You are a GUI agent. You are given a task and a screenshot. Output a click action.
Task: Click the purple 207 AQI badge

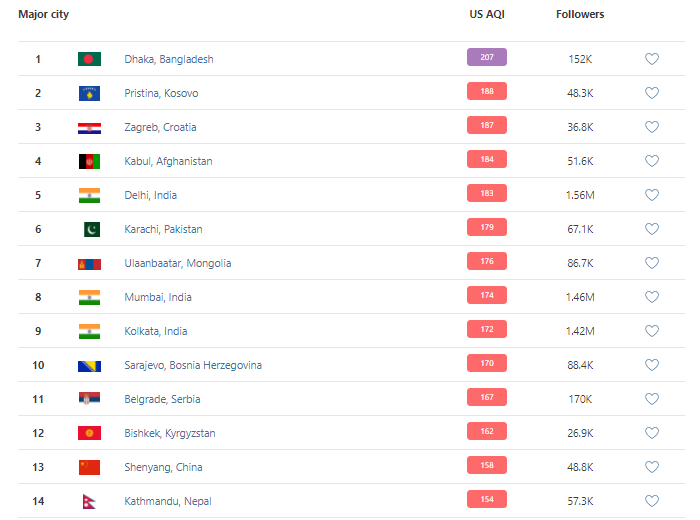point(487,57)
